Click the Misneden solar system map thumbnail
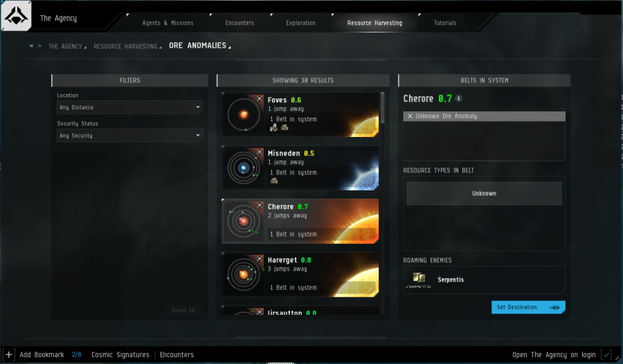Viewport: 623px width, 364px height. [244, 167]
